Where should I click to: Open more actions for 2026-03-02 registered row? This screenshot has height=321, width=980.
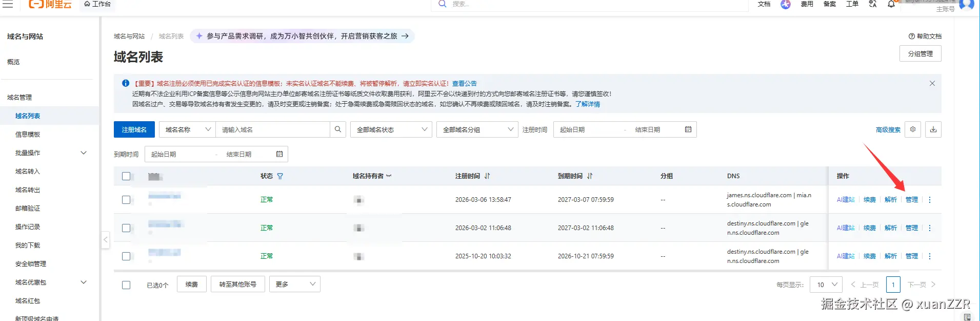pos(930,228)
